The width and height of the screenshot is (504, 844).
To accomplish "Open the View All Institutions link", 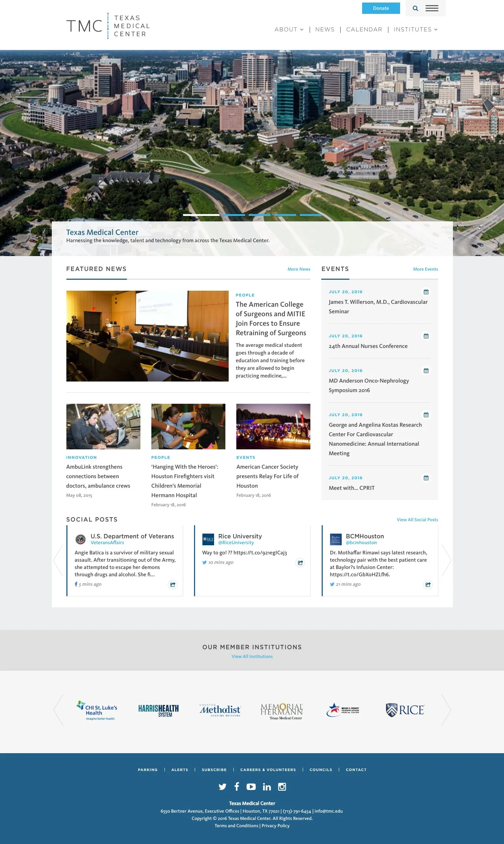I will coord(252,657).
